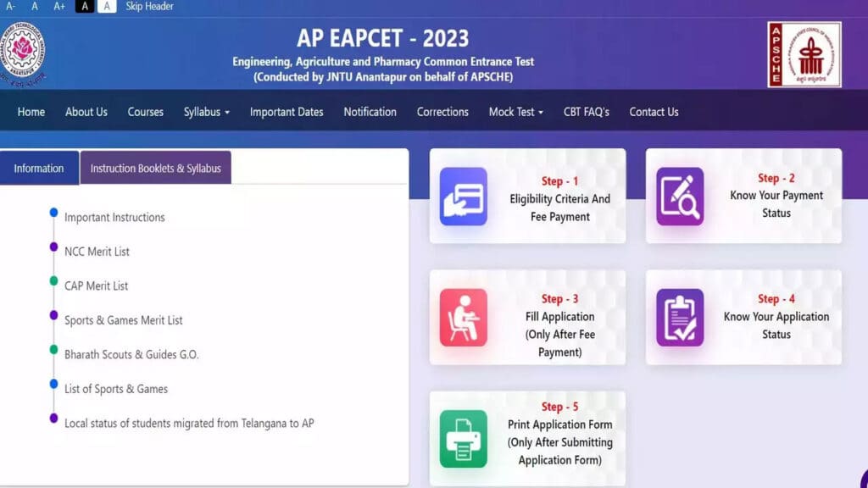Open the List of Sports & Games link
The width and height of the screenshot is (868, 488).
(x=116, y=389)
